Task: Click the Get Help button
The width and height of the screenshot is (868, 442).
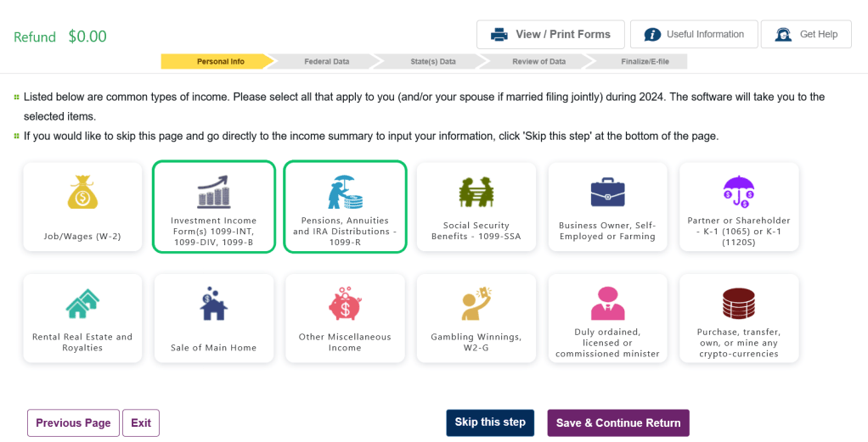Action: click(806, 35)
